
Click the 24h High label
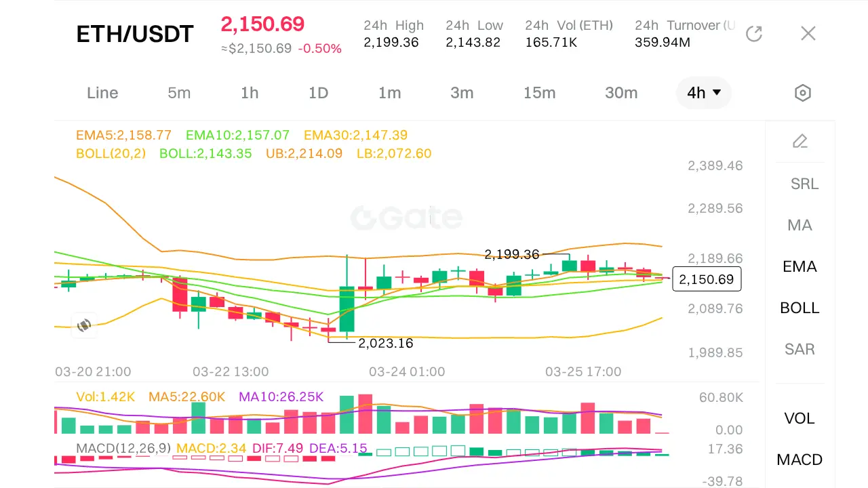393,26
